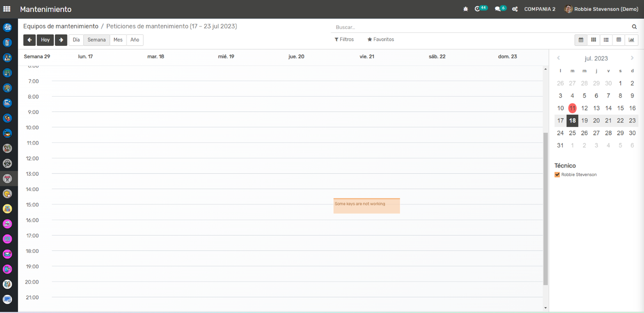Open activities clock icon with 44 badge
Viewport: 644px width, 313px height.
click(478, 9)
